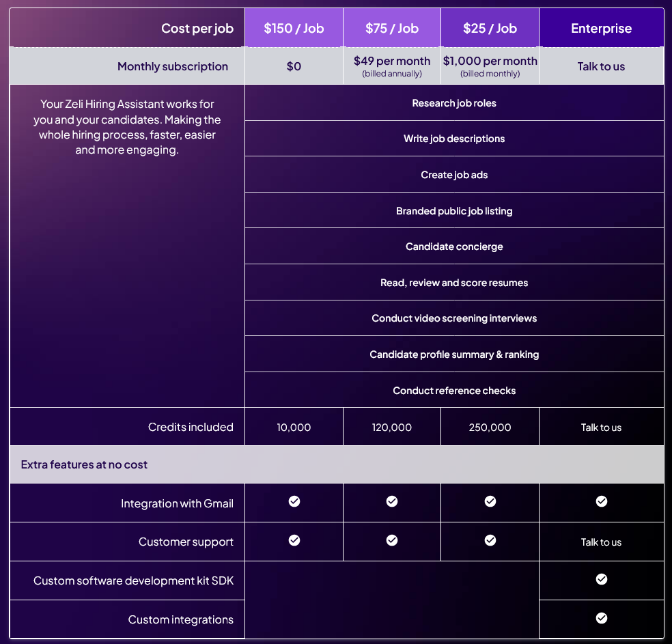
Task: Click the 'Integration with Gmail' row label
Action: 177,503
